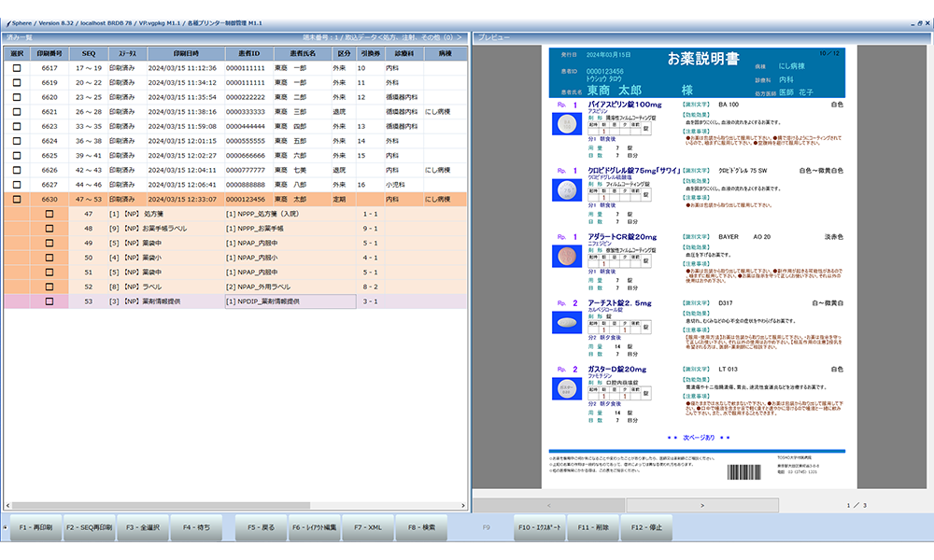
Task: Click the アダラートCR錠20mg pill image in preview
Action: pyautogui.click(x=567, y=257)
